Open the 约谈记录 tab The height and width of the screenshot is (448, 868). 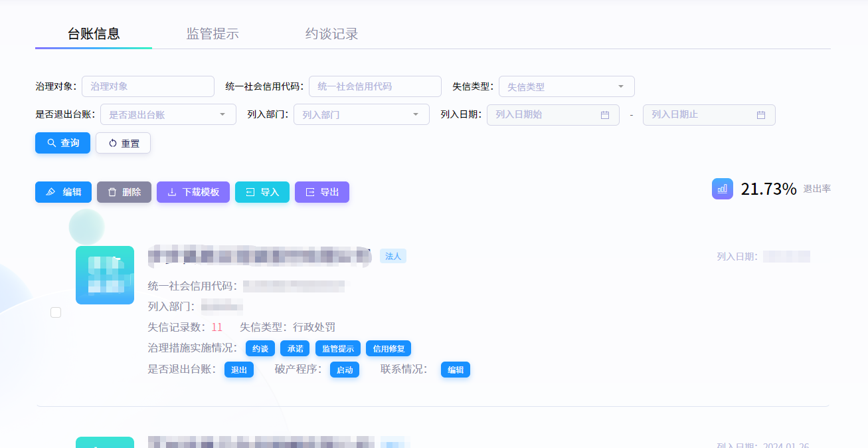pyautogui.click(x=331, y=34)
